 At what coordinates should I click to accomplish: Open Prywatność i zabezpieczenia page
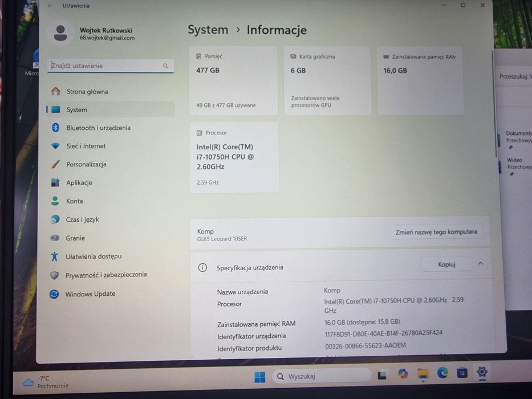coord(110,275)
